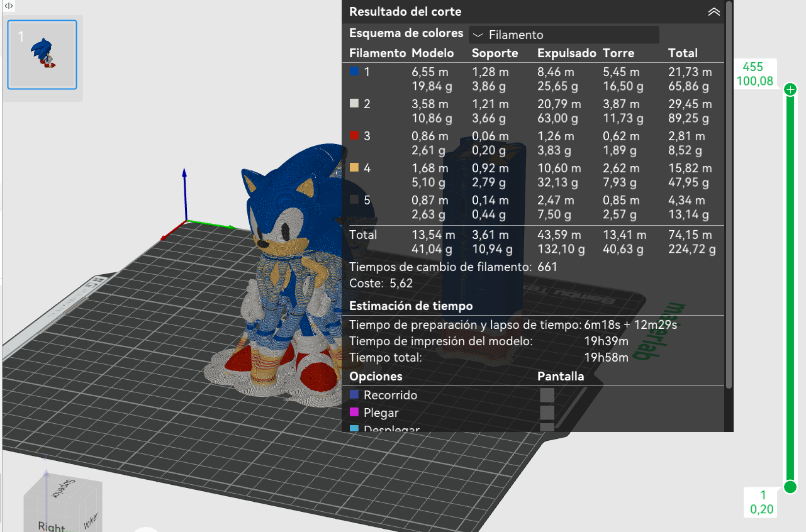The image size is (806, 532).
Task: Click the top layer slider handle with plus
Action: [790, 90]
